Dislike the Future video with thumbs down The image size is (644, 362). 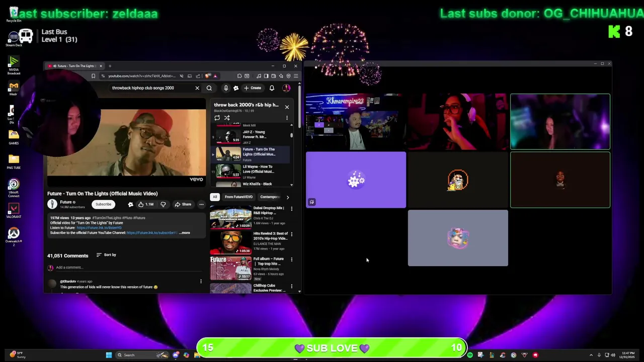[163, 205]
